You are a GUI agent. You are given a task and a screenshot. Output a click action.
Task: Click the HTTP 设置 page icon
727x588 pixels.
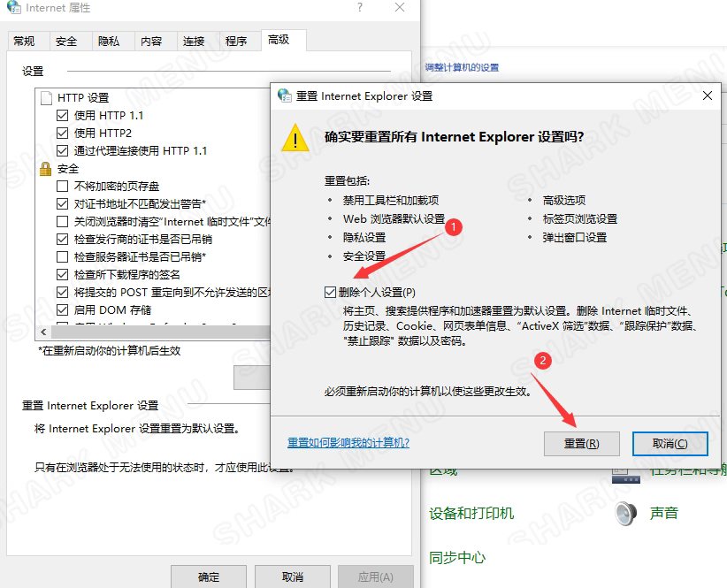(x=46, y=98)
